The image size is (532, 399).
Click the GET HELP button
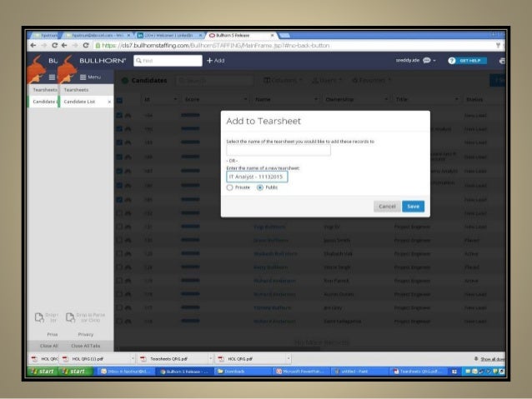tap(470, 61)
